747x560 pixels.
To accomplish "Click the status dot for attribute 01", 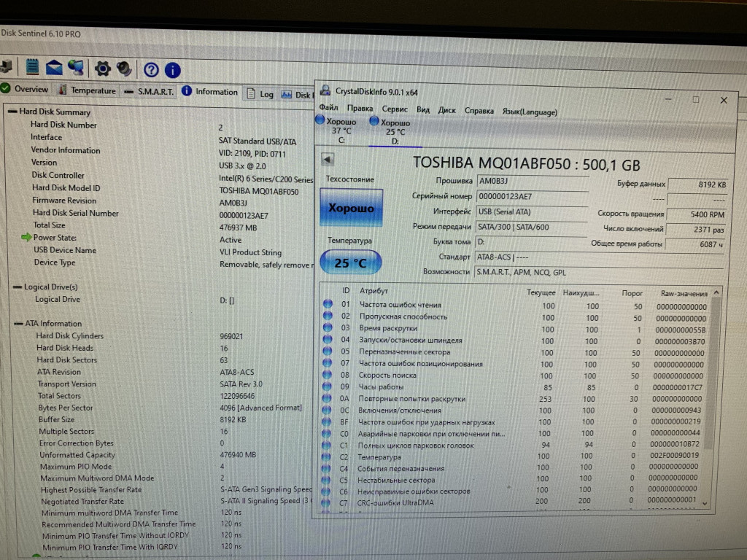I will pos(328,303).
